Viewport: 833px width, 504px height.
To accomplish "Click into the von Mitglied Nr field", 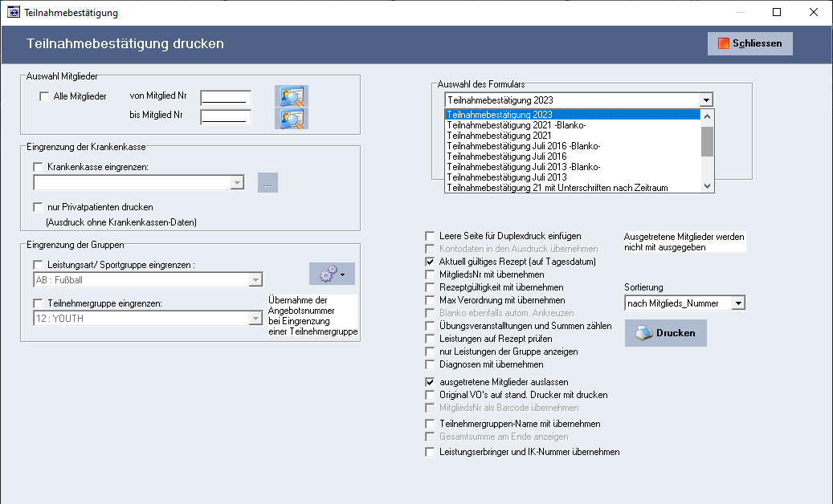I will [x=226, y=98].
